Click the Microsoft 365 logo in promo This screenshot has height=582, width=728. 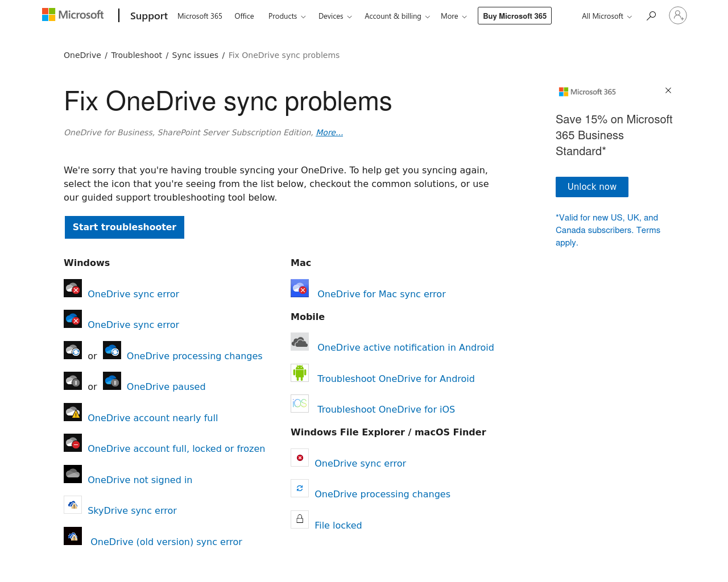coord(588,92)
